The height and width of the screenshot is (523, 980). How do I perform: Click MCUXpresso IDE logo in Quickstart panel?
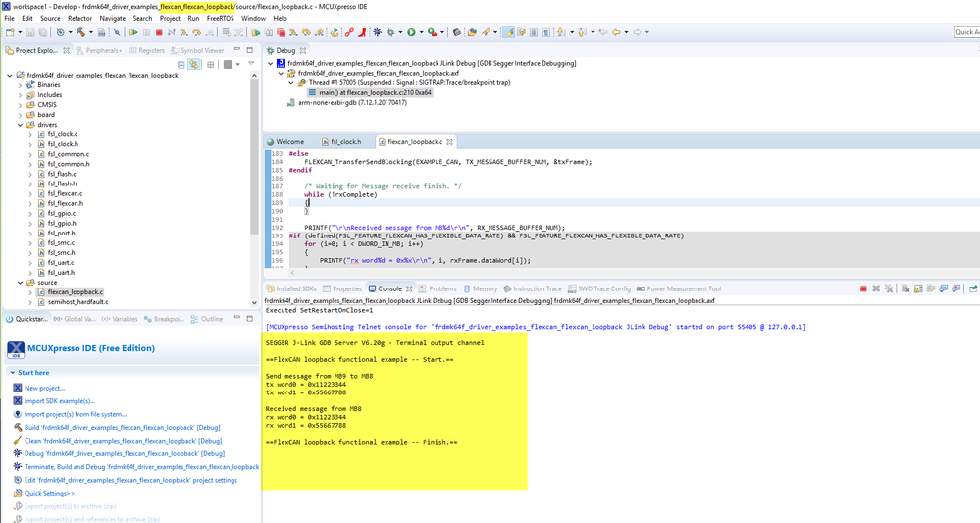pos(16,349)
